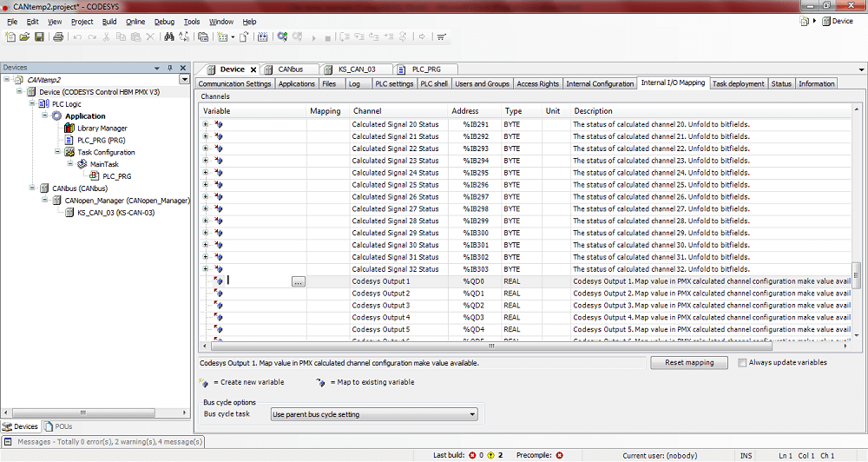868x462 pixels.
Task: Click the Reset mapping button
Action: click(689, 363)
